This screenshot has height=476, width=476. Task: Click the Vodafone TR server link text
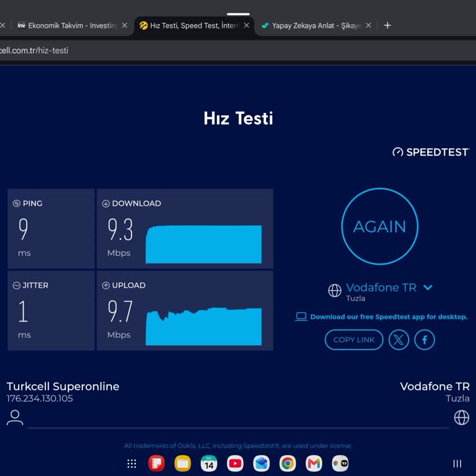[381, 287]
